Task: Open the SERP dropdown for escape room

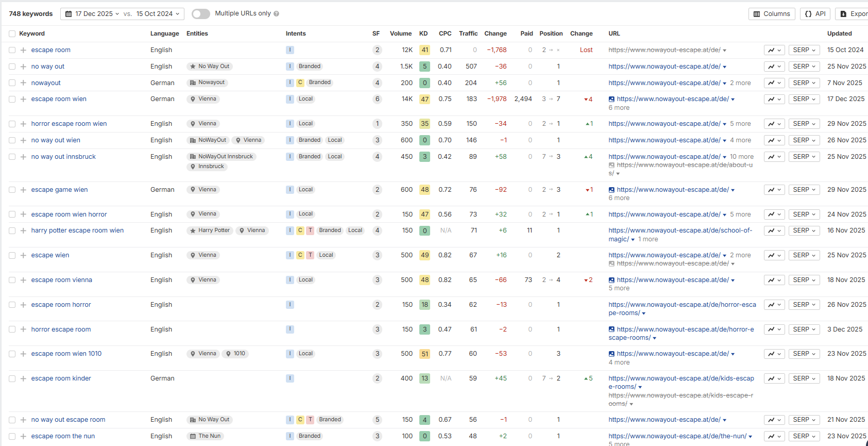Action: click(x=804, y=50)
